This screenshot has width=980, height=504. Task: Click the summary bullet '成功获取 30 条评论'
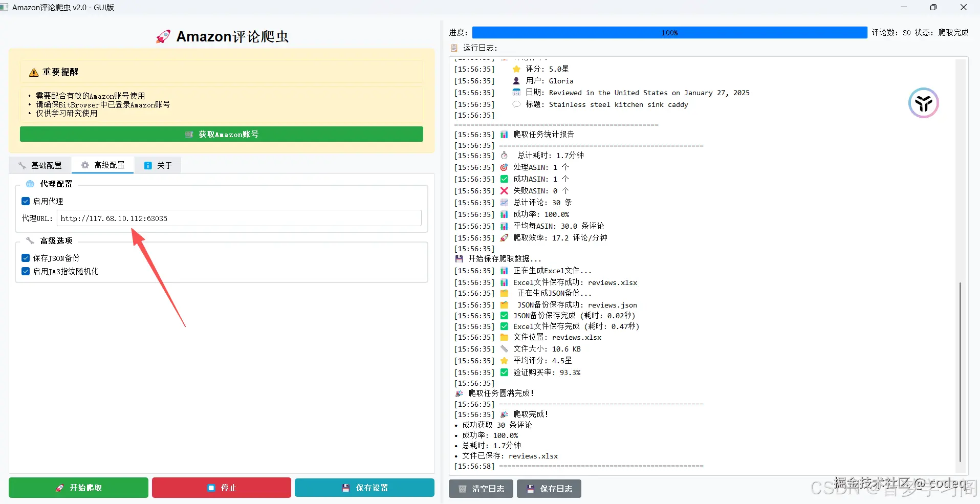tap(497, 425)
